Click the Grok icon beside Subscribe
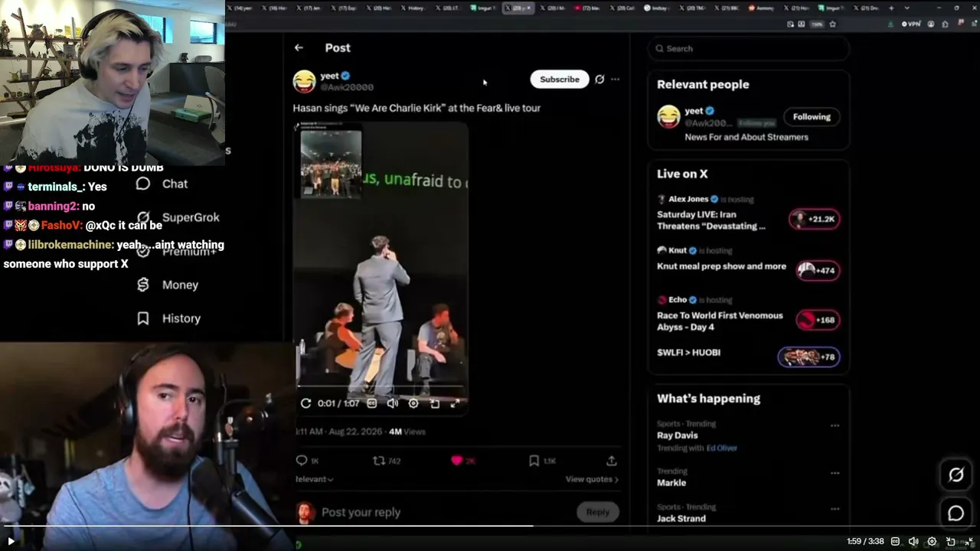This screenshot has height=551, width=980. (x=599, y=79)
